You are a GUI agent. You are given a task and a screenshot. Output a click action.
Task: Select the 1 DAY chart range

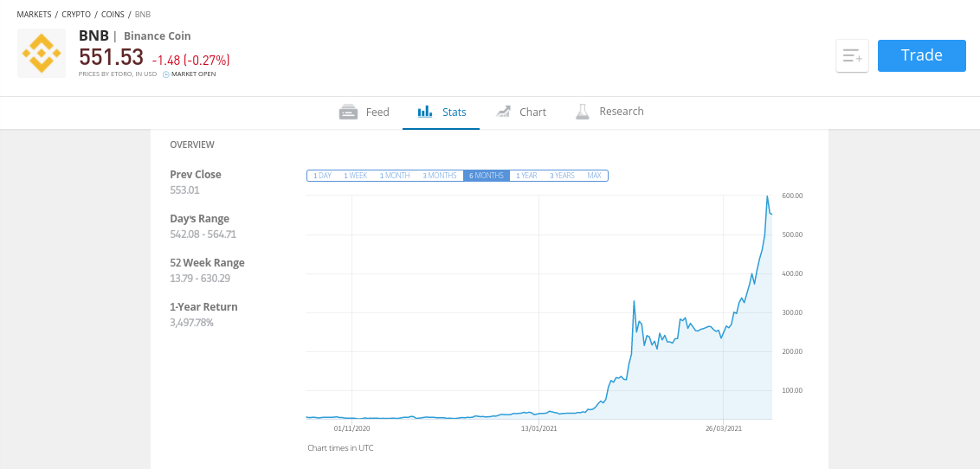point(323,176)
